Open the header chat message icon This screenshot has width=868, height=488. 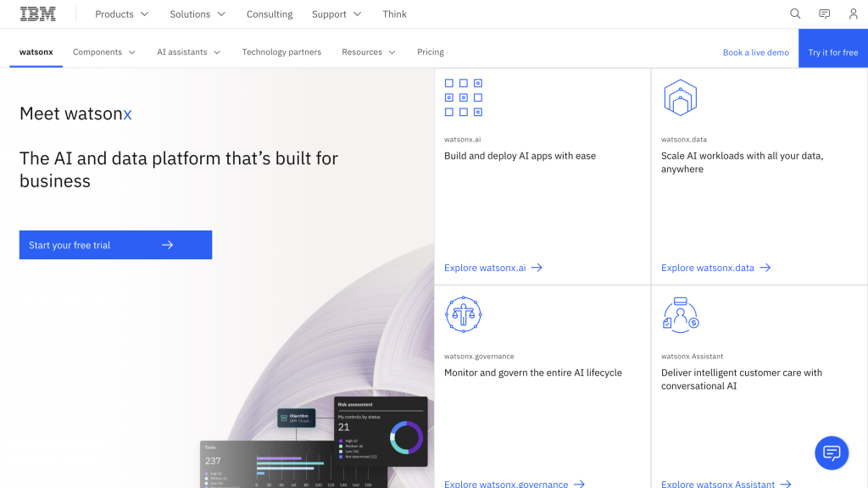click(824, 14)
